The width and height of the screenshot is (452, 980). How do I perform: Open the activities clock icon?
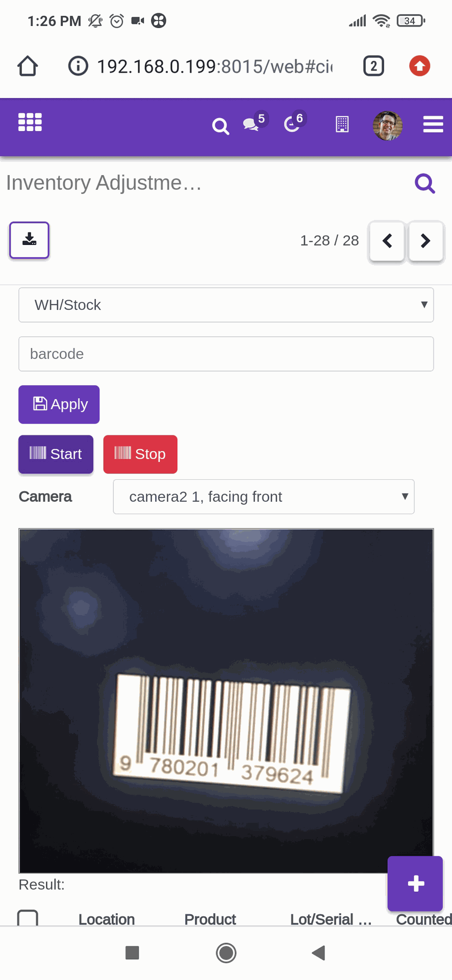pyautogui.click(x=292, y=125)
